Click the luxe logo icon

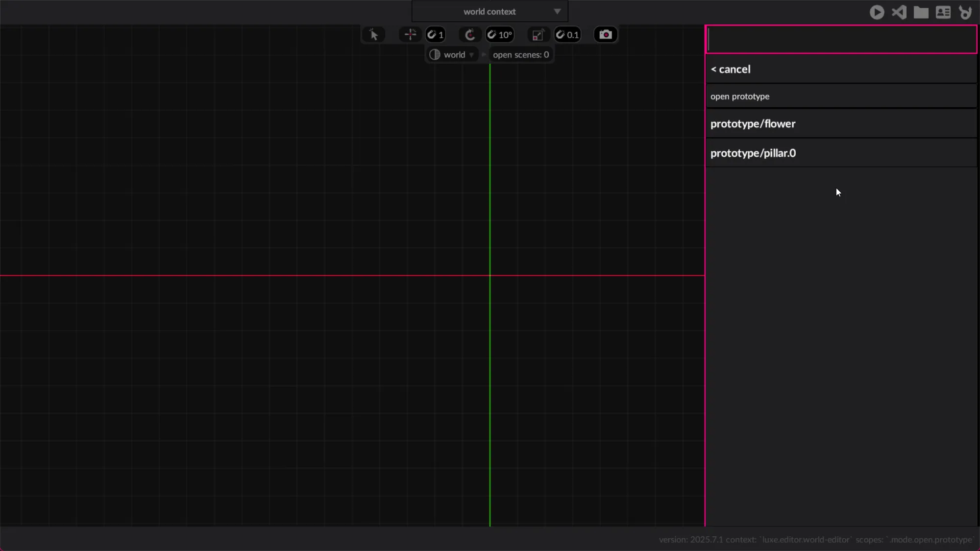965,12
